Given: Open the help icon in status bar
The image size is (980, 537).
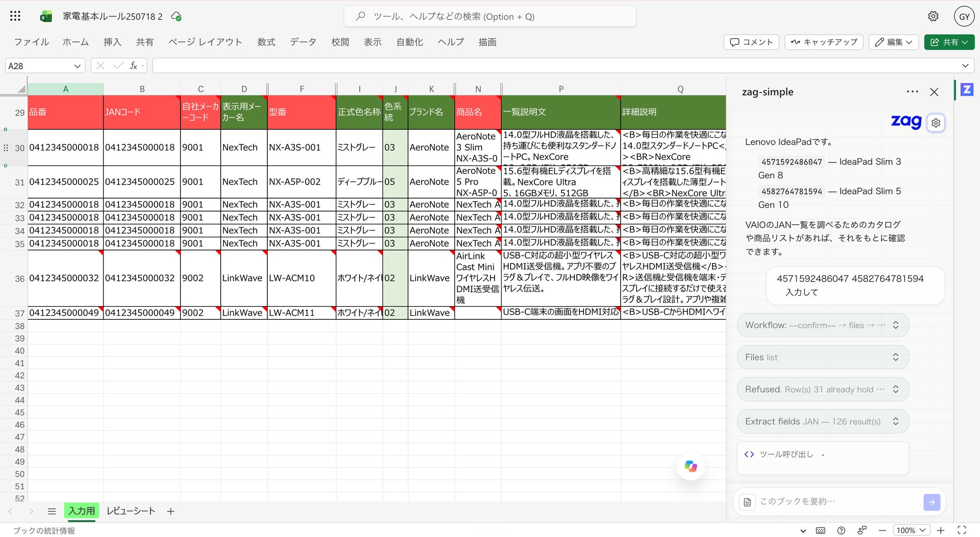Looking at the screenshot, I should pyautogui.click(x=841, y=530).
